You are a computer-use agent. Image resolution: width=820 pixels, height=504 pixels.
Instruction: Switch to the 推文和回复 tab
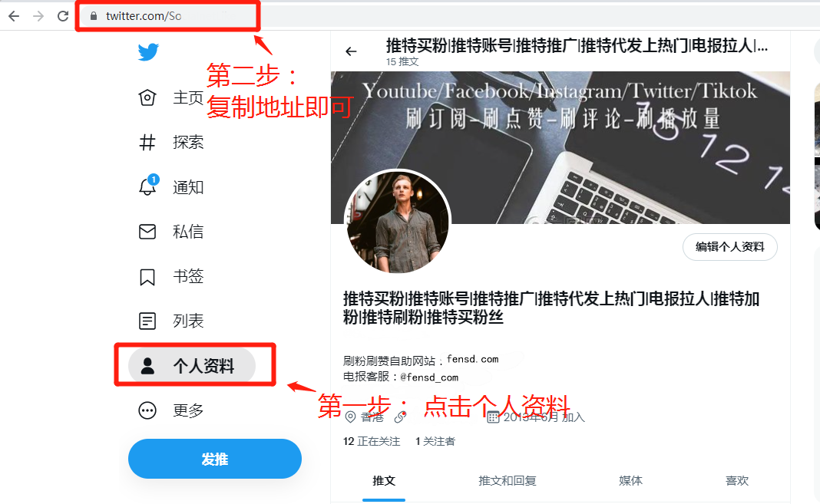point(508,480)
